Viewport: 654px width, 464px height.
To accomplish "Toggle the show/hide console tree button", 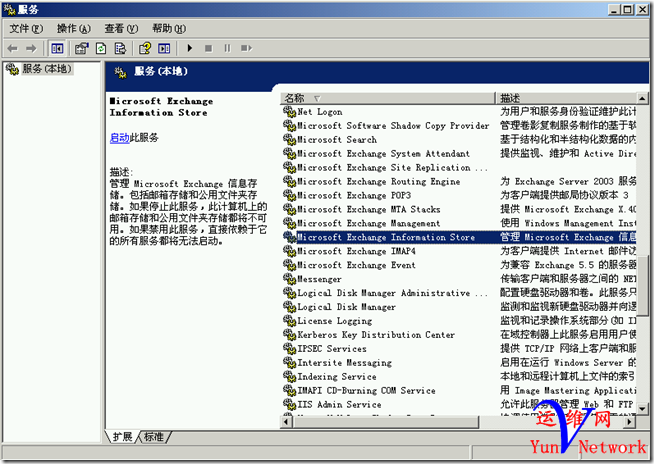I will tap(57, 48).
